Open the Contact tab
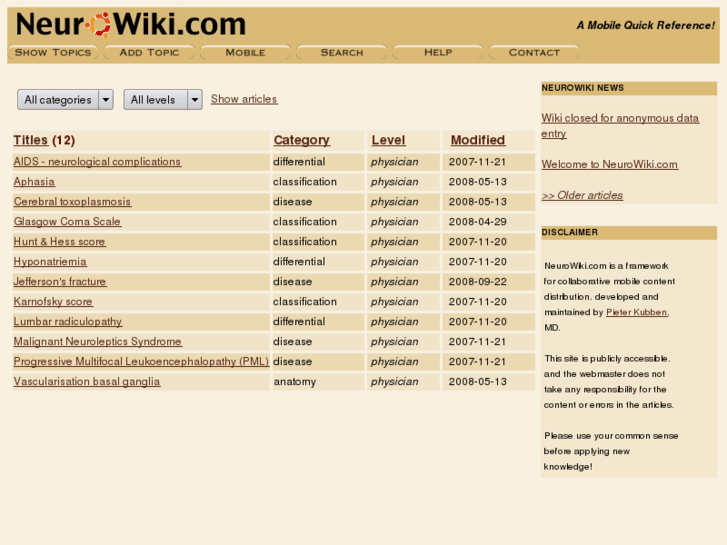727x545 pixels. (x=534, y=52)
